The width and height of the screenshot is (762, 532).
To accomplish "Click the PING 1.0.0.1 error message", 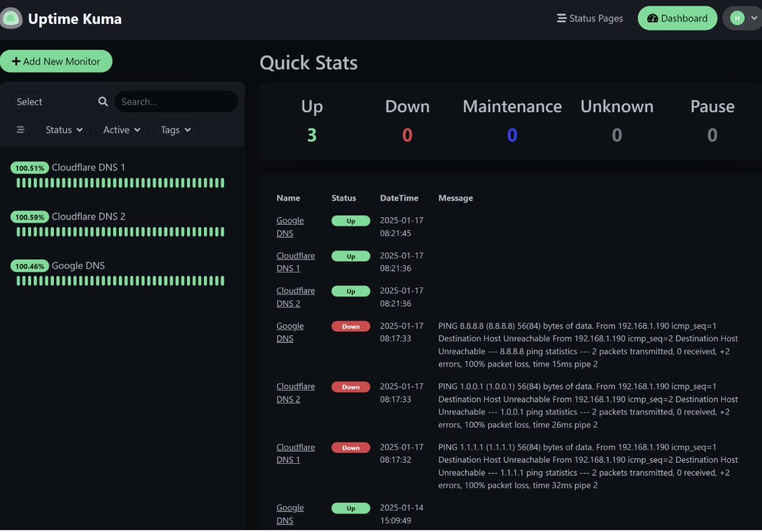I will click(588, 405).
